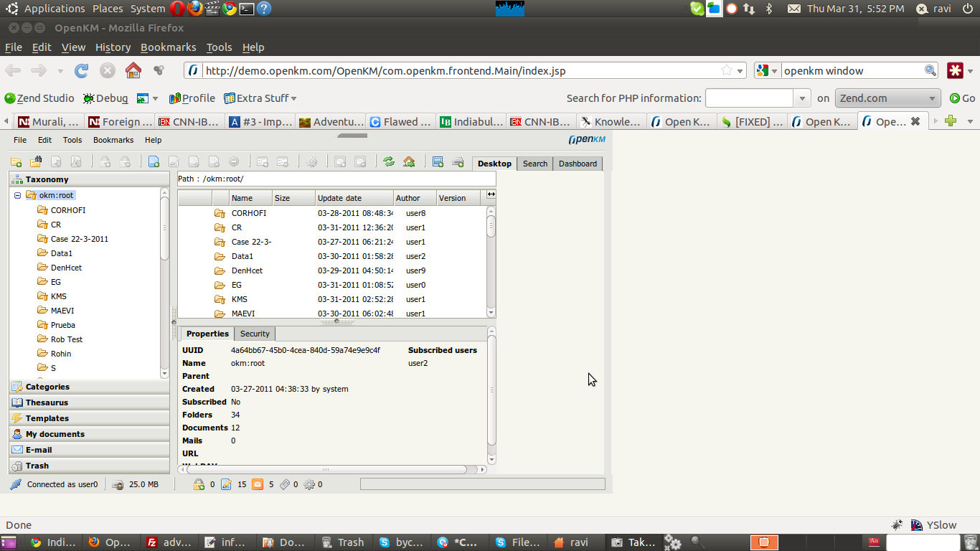The height and width of the screenshot is (551, 980).
Task: Click the Home icon in the toolbar
Action: click(410, 161)
